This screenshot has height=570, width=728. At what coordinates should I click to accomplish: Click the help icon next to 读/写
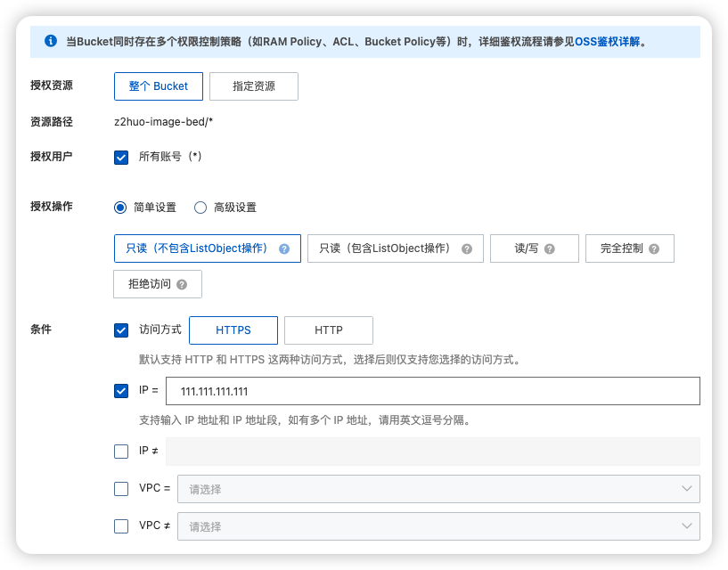pyautogui.click(x=549, y=249)
